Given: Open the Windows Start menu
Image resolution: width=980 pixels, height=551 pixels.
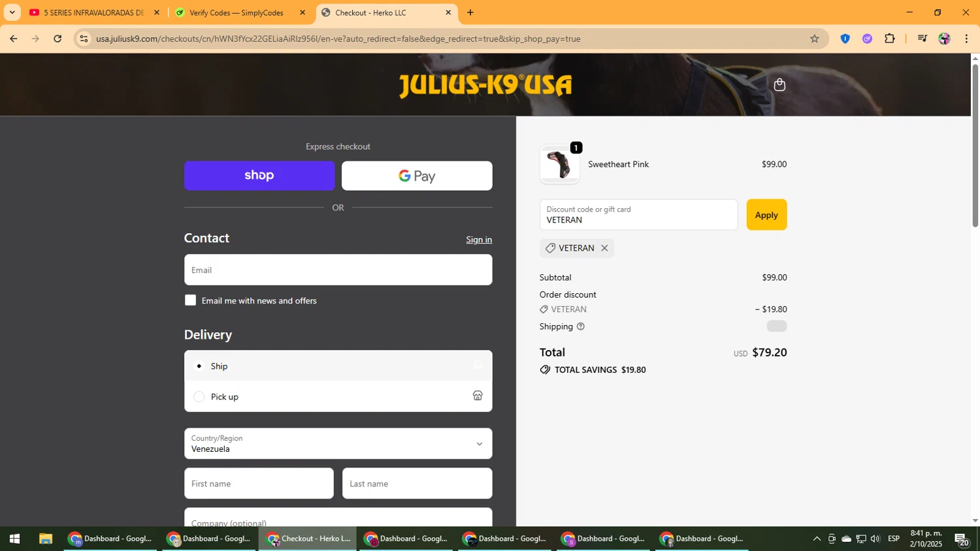Looking at the screenshot, I should 14,539.
